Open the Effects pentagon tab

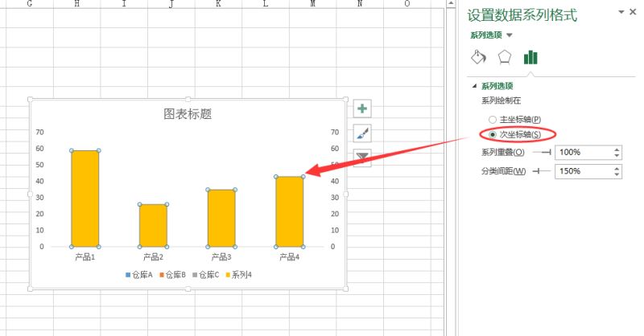505,57
